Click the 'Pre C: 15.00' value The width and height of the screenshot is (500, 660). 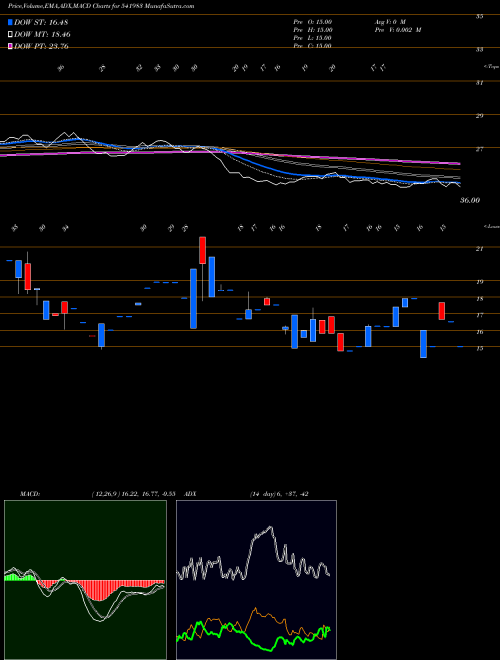click(x=313, y=46)
